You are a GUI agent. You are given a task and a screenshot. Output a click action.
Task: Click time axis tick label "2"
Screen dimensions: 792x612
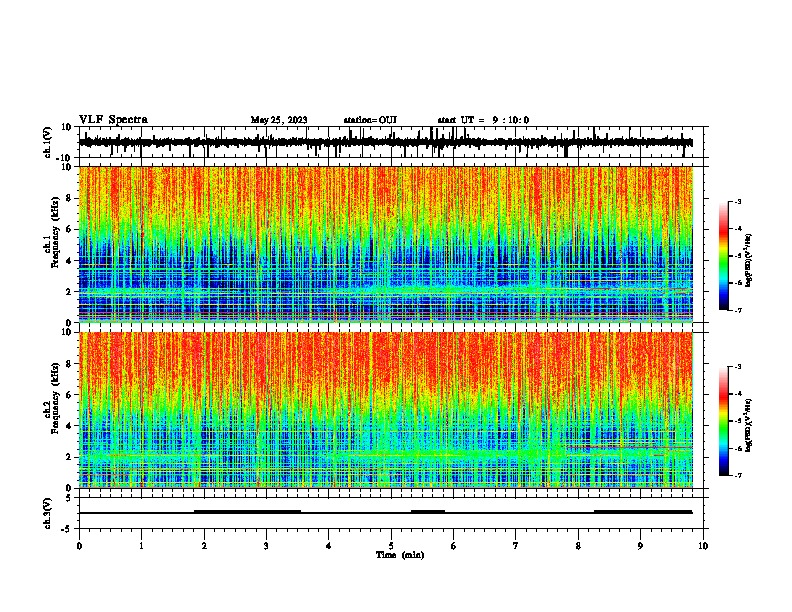coord(204,546)
